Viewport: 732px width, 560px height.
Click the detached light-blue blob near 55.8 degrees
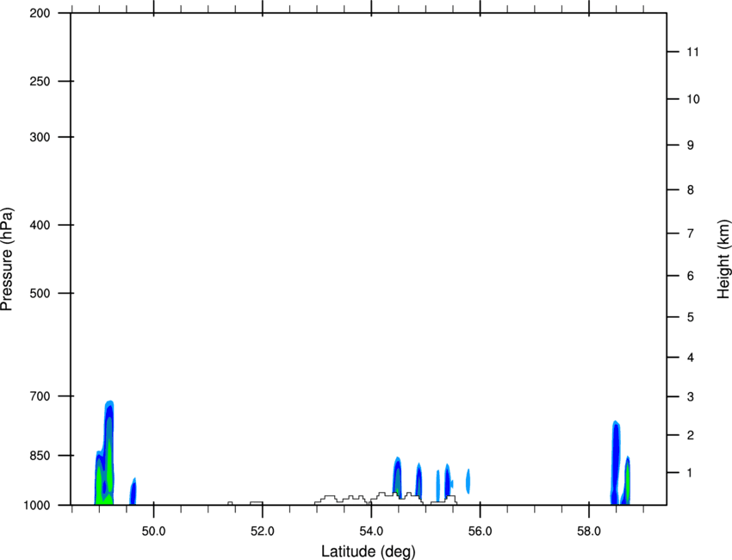(468, 481)
